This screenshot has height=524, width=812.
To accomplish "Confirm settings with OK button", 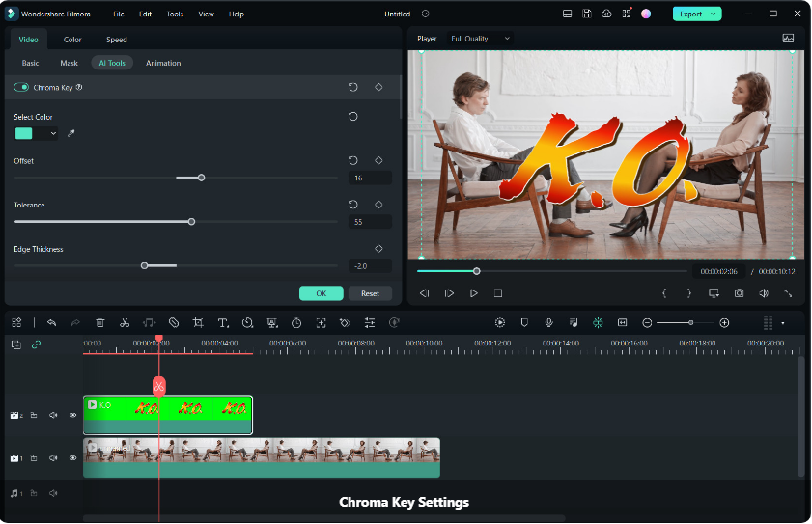I will [x=322, y=293].
